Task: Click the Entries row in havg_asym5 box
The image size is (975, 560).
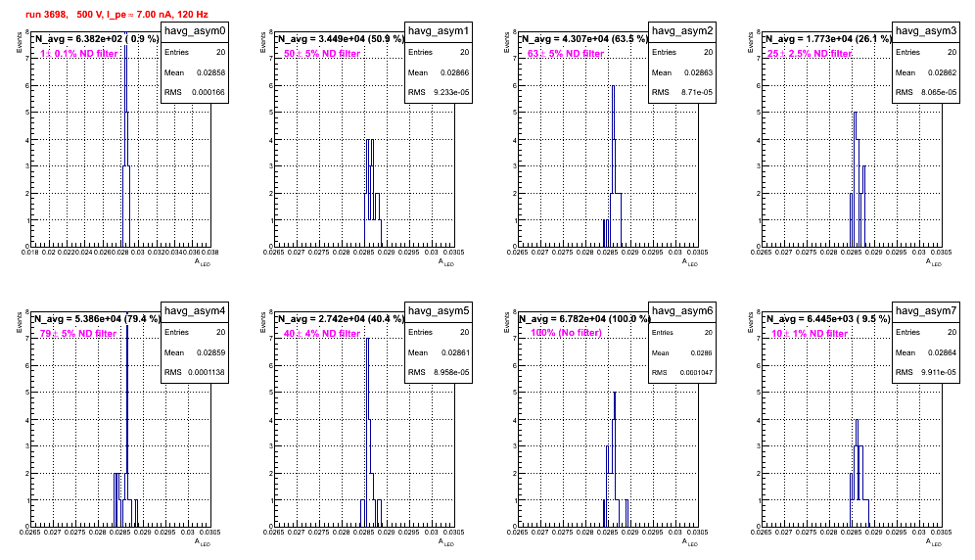Action: pos(439,332)
